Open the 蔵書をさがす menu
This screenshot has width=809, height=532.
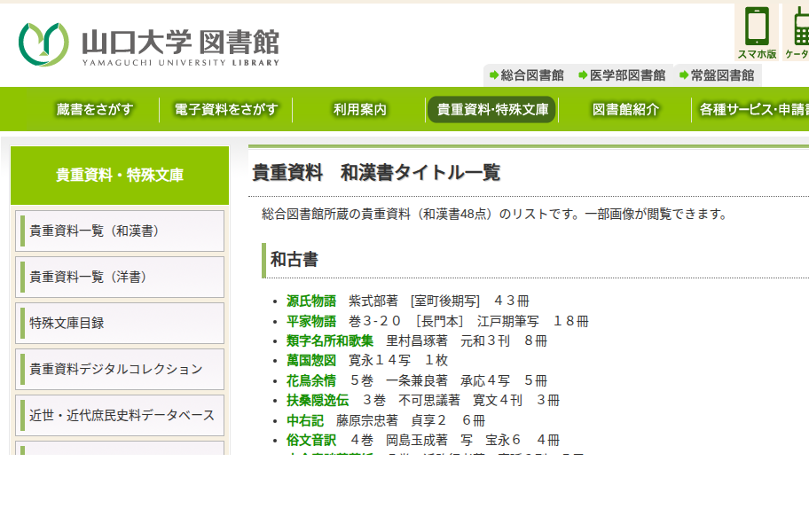(x=94, y=109)
